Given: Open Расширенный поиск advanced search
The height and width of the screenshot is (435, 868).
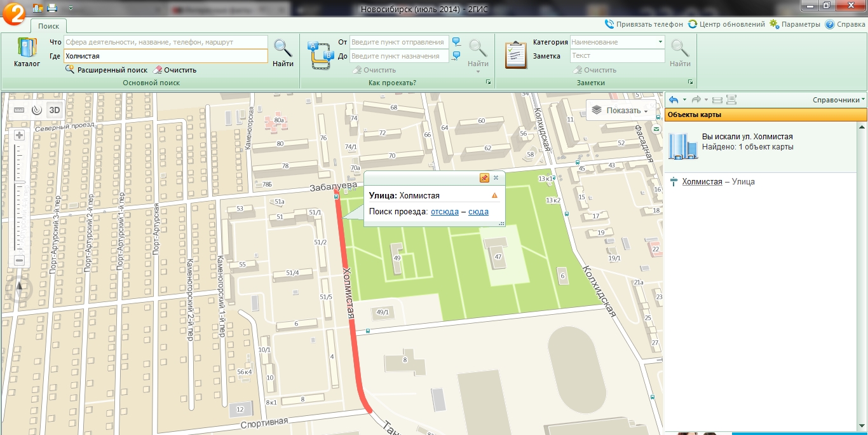Looking at the screenshot, I should point(106,70).
